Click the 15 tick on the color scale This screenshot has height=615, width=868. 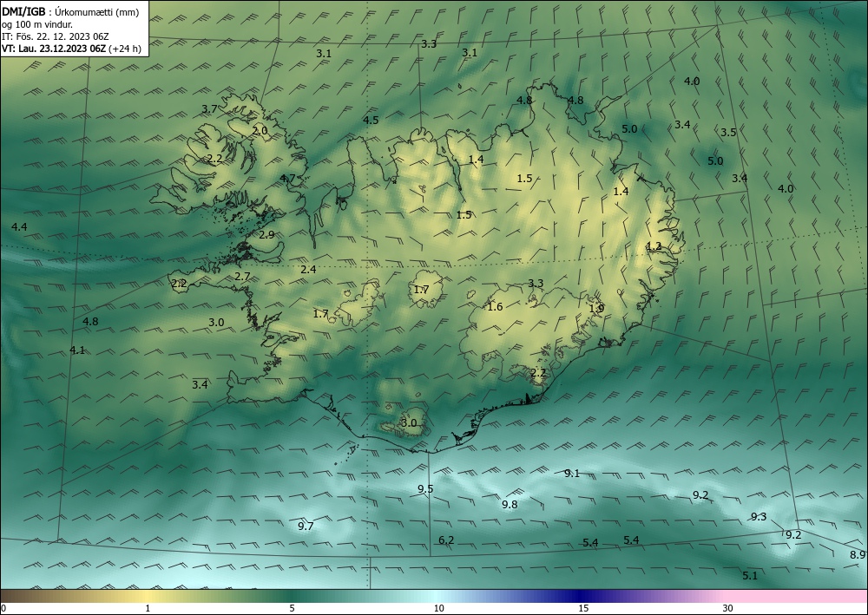point(583,608)
